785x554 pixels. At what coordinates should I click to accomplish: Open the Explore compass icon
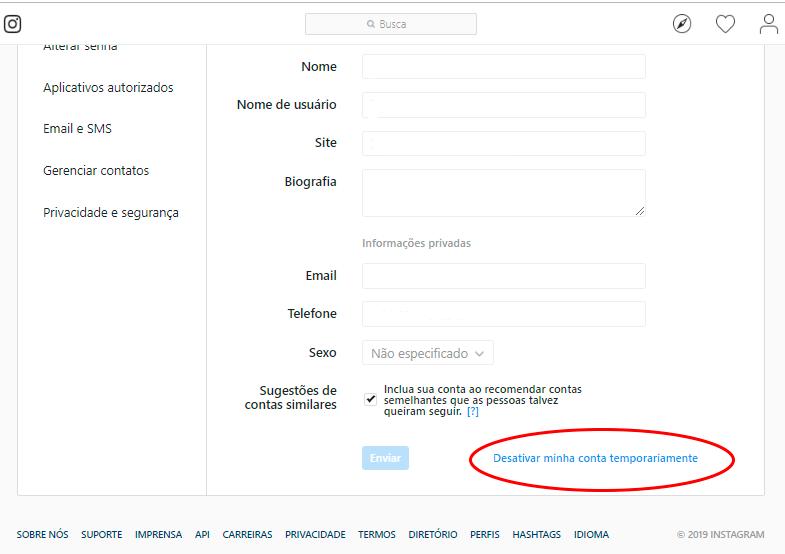coord(682,24)
